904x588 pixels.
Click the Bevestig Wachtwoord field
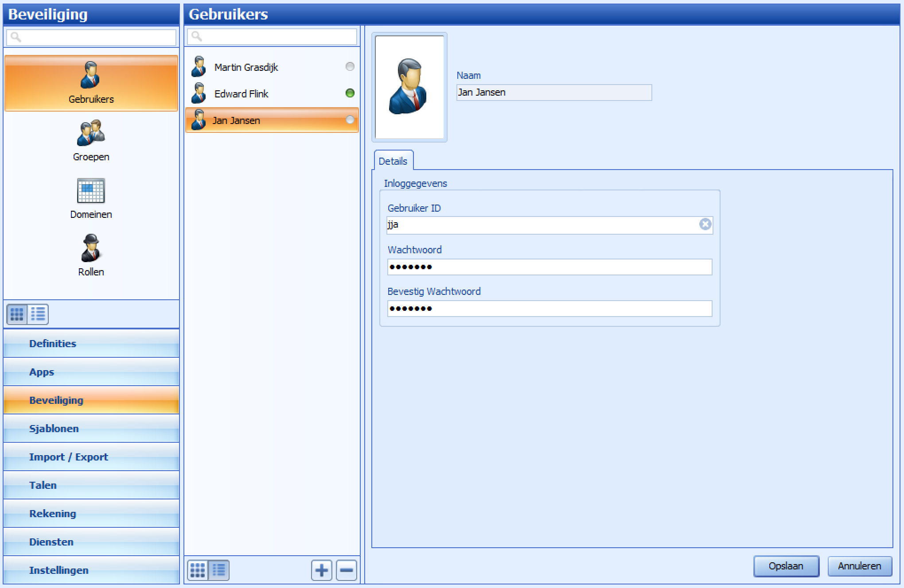[549, 309]
